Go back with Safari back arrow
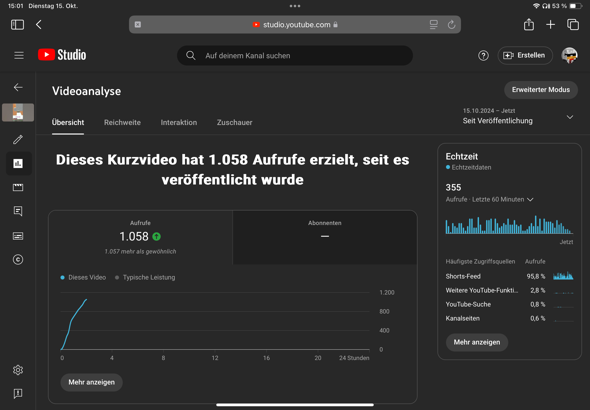 click(39, 25)
